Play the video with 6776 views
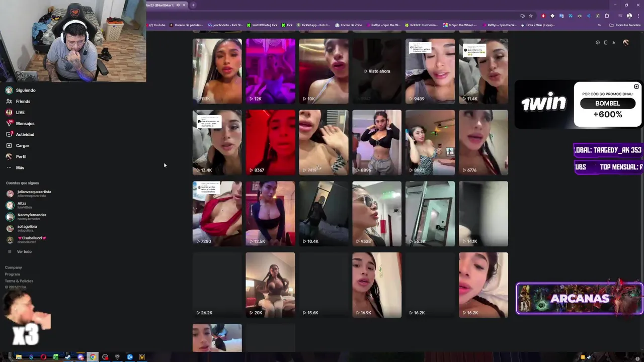Screen dimensions: 644x362 pos(484,143)
